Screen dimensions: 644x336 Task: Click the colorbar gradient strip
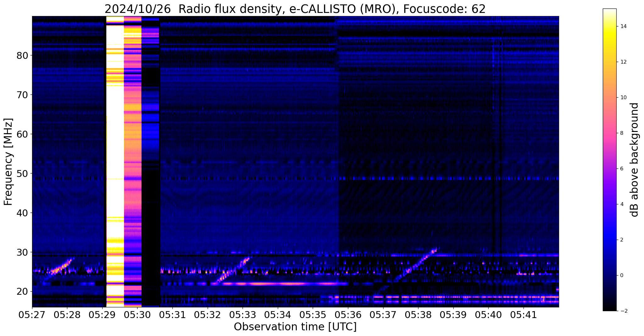tap(609, 160)
